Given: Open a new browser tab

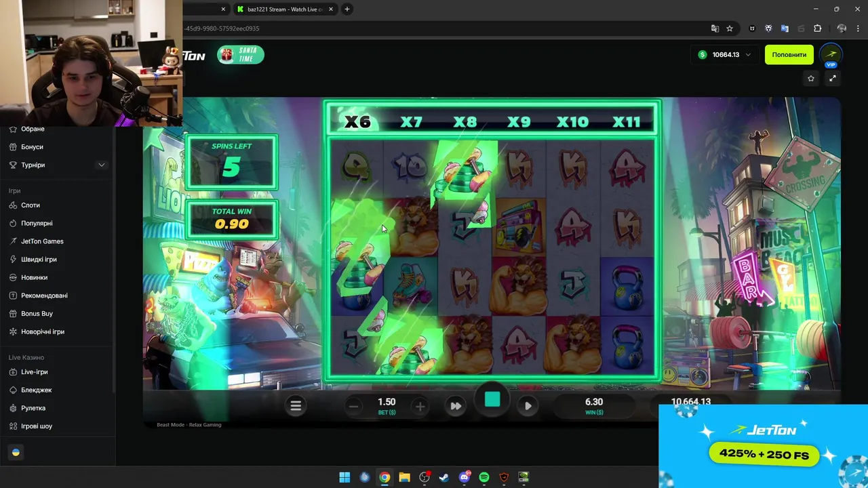Looking at the screenshot, I should pyautogui.click(x=347, y=9).
